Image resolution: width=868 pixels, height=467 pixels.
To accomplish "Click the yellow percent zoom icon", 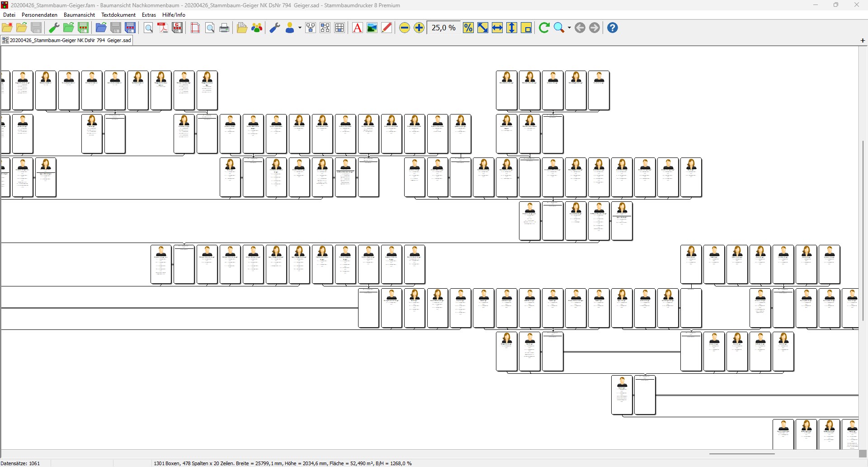I will click(468, 28).
